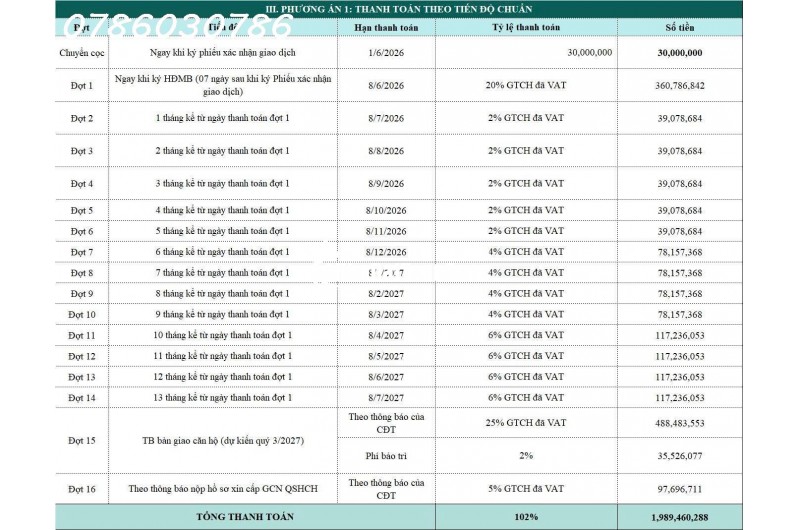Click the 'Đợt 6' row label
Image resolution: width=800 pixels, height=530 pixels.
click(82, 231)
